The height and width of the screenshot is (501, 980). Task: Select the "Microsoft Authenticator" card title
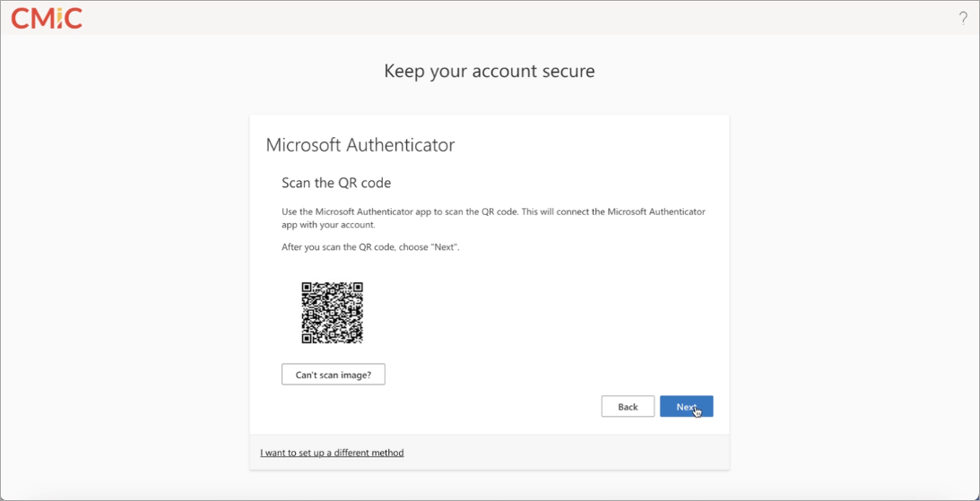click(x=360, y=145)
